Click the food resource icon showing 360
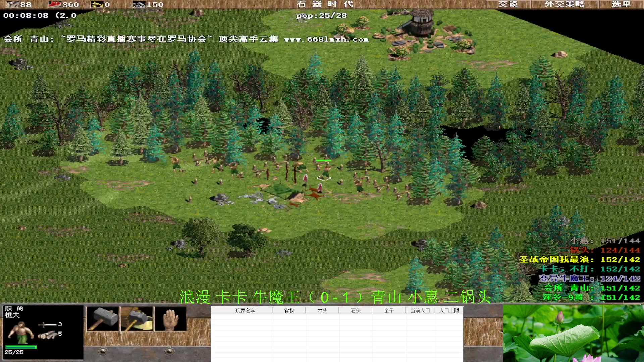This screenshot has width=644, height=362. click(x=54, y=4)
